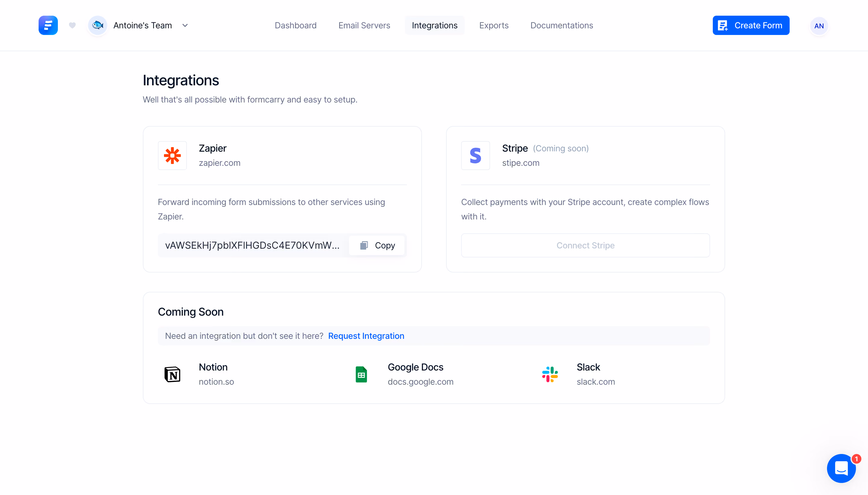Viewport: 868px width, 495px height.
Task: Click the fish team avatar
Action: tap(98, 25)
